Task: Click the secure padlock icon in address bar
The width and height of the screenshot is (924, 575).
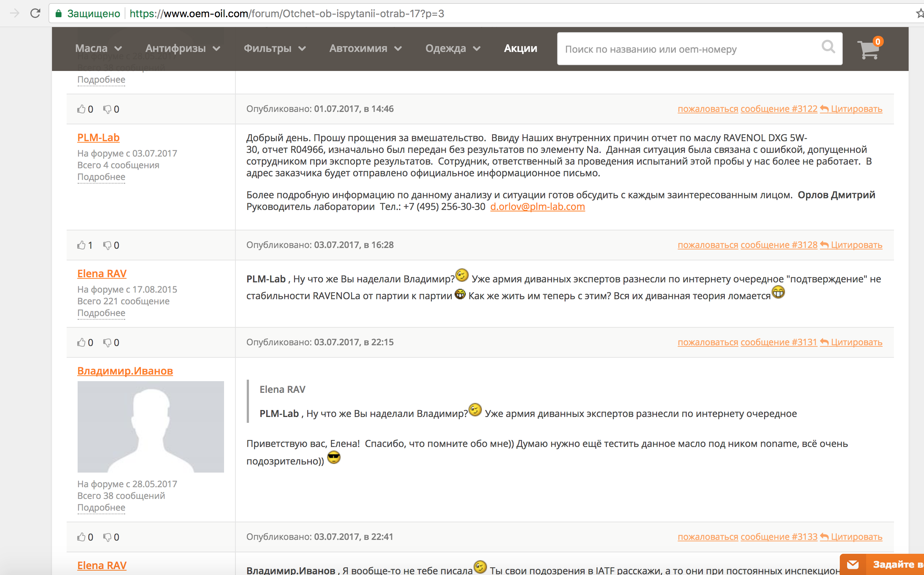Action: [59, 14]
